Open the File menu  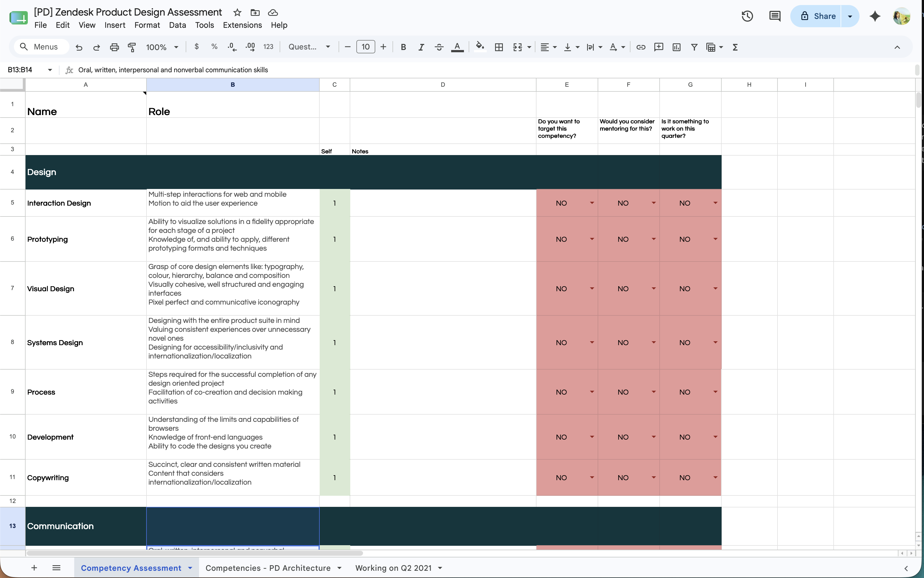coord(41,25)
